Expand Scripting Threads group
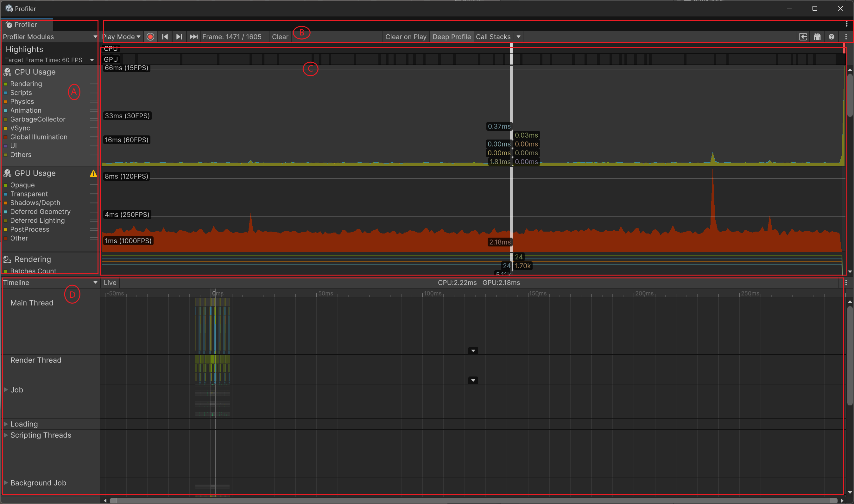Viewport: 854px width, 504px height. point(6,435)
